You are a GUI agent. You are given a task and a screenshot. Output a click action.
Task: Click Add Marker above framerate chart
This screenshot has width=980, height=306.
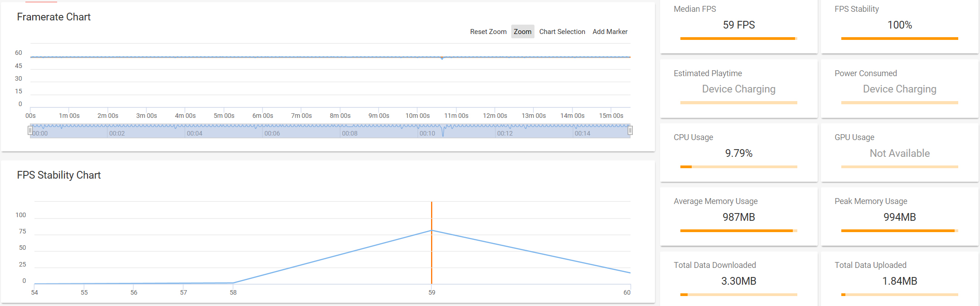tap(610, 32)
